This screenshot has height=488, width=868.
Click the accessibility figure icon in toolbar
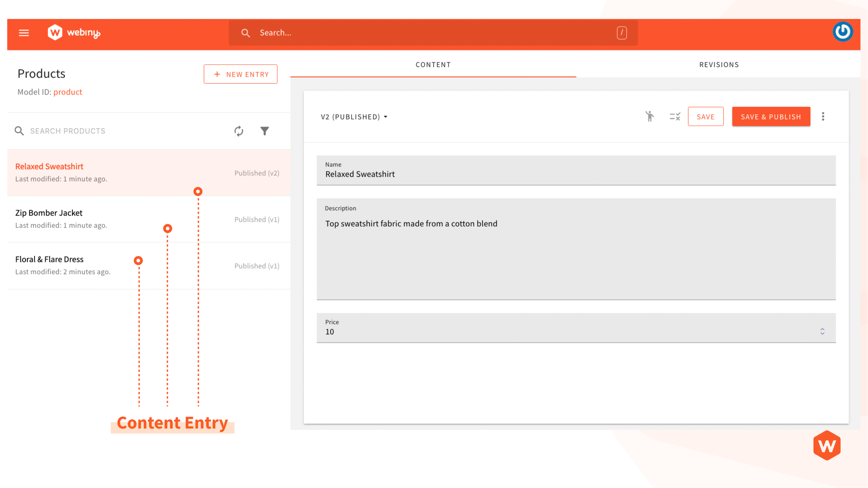[649, 117]
